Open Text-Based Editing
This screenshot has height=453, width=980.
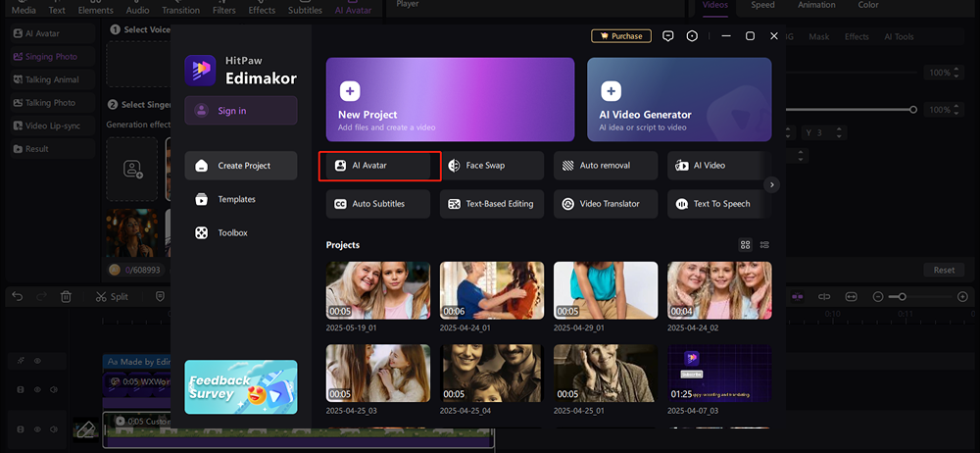(x=492, y=204)
